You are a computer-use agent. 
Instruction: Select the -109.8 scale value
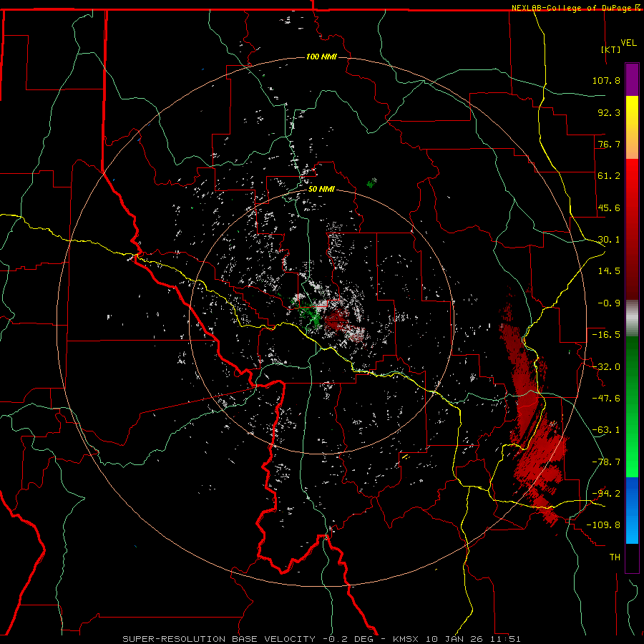(603, 525)
